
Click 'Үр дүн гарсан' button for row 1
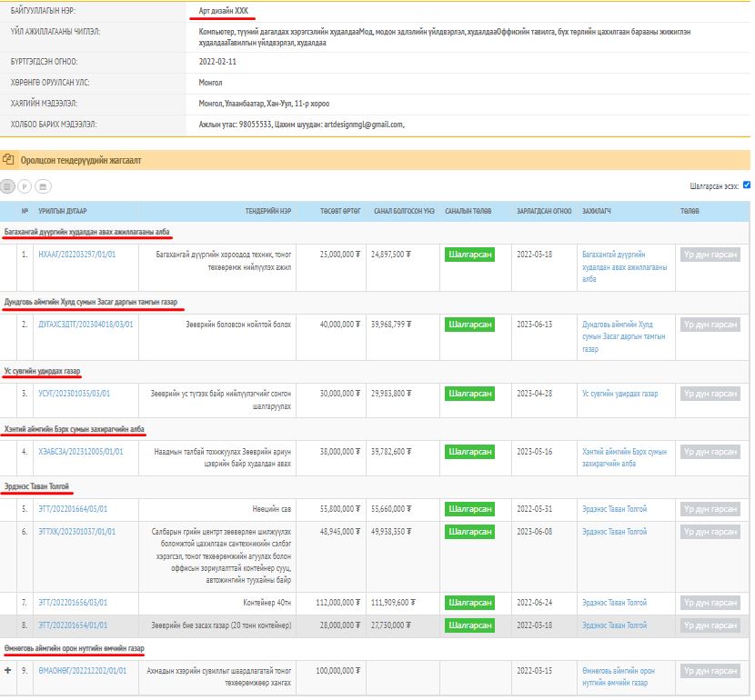[x=710, y=255]
